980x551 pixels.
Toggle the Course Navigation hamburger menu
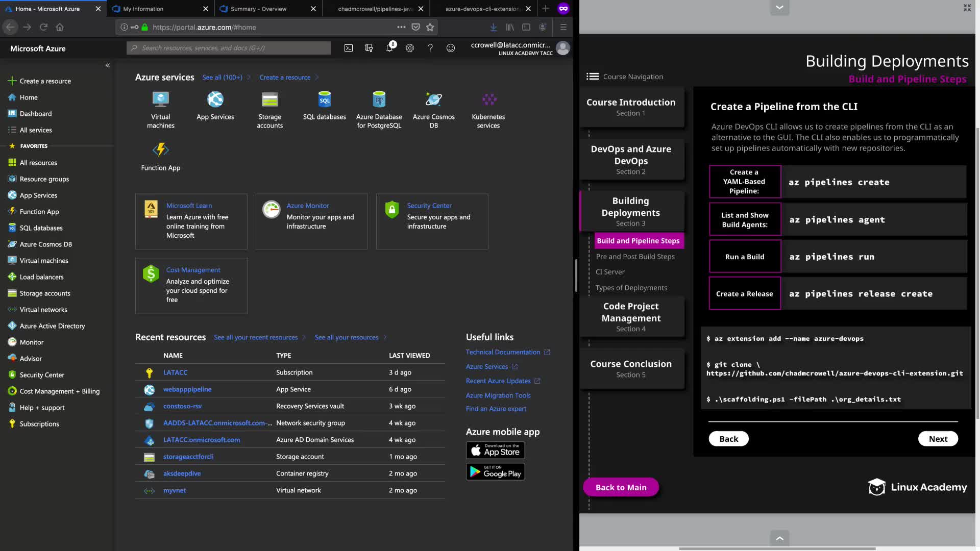click(593, 77)
